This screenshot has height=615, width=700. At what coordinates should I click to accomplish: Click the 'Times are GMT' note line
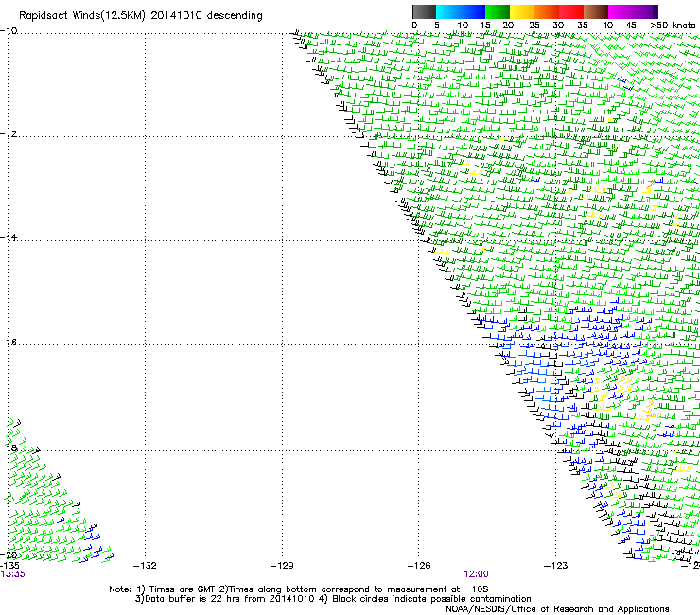click(x=299, y=589)
